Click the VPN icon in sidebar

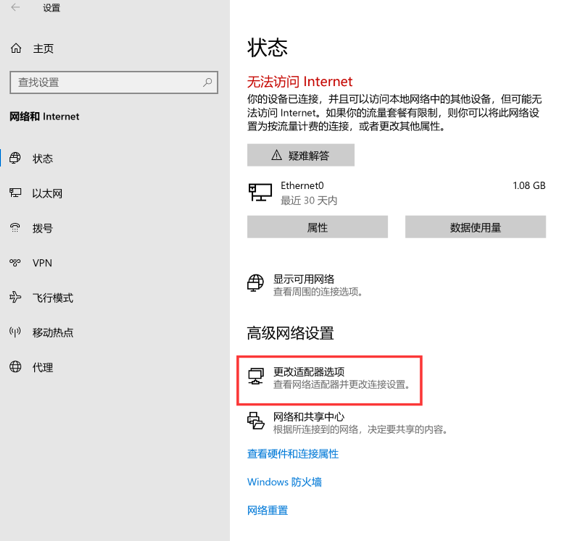pos(15,263)
